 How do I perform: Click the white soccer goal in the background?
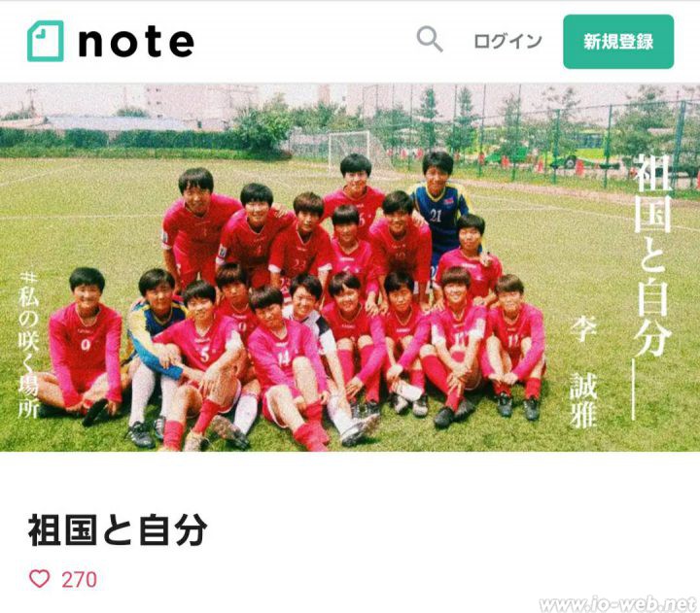(x=350, y=149)
